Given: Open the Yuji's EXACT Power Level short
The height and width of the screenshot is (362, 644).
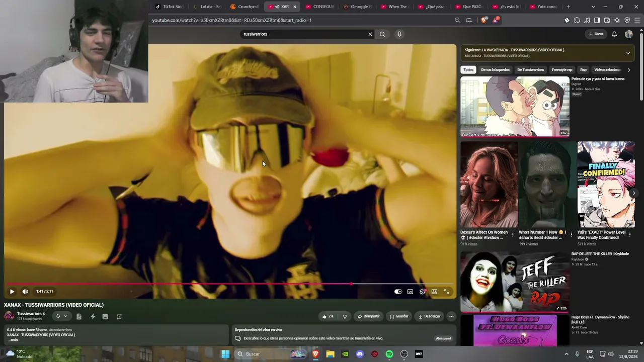Looking at the screenshot, I should coord(606,185).
